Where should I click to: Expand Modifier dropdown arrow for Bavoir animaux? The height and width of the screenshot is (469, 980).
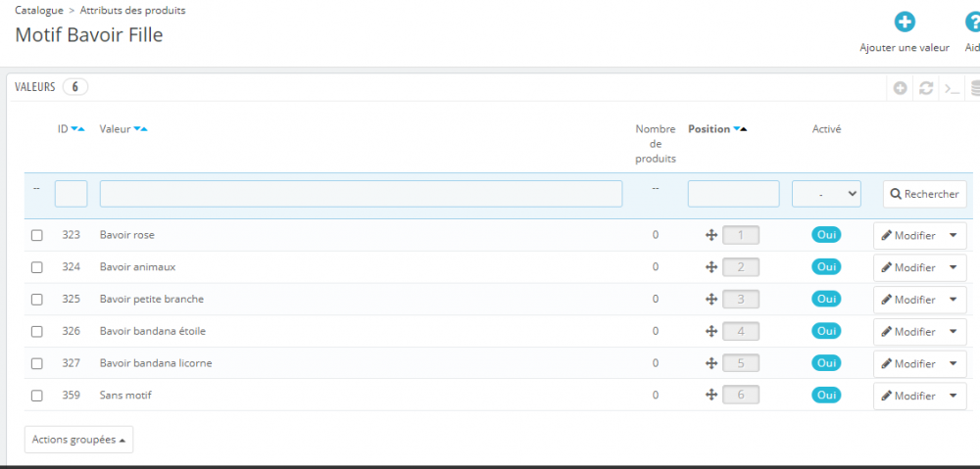[x=954, y=267]
